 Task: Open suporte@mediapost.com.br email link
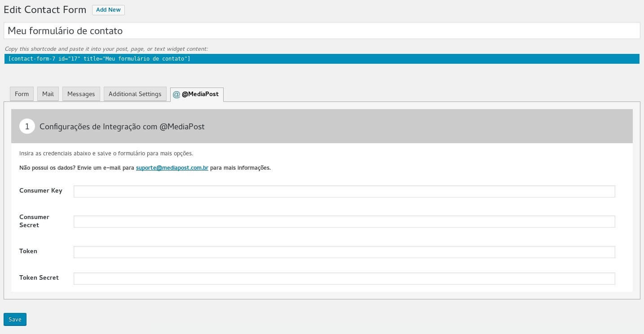pyautogui.click(x=172, y=168)
